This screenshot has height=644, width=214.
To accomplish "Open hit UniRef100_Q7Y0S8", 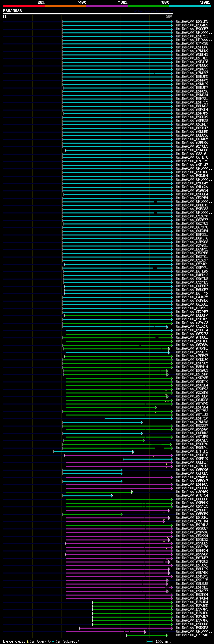I will pyautogui.click(x=192, y=43).
